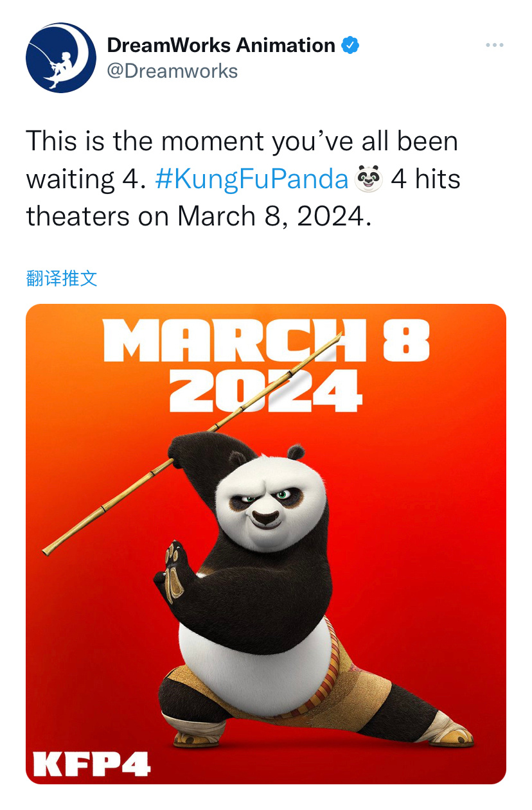This screenshot has height=810, width=532.
Task: Click the @Dreamworks handle
Action: point(172,71)
